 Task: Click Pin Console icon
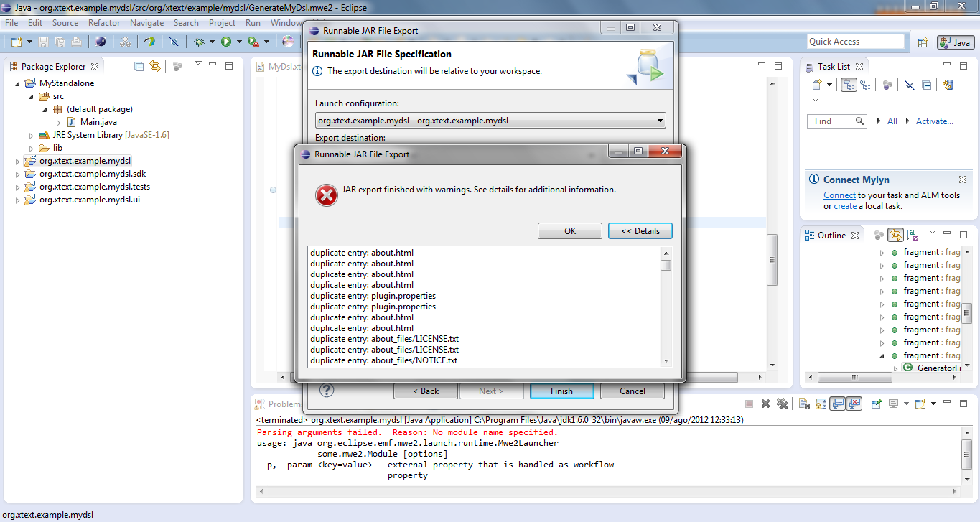tap(877, 404)
